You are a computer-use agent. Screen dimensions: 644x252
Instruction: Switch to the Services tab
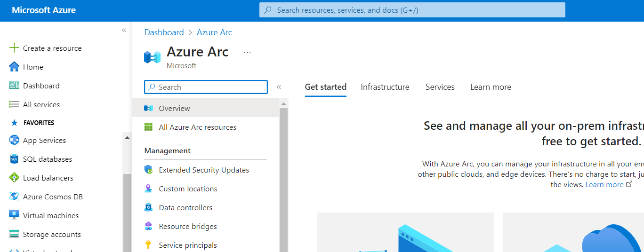click(440, 87)
